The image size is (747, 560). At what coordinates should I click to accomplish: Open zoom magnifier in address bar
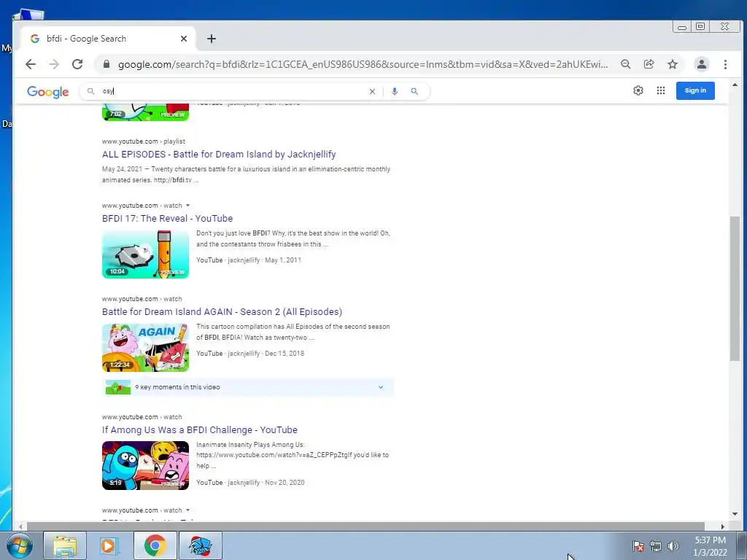(x=625, y=64)
